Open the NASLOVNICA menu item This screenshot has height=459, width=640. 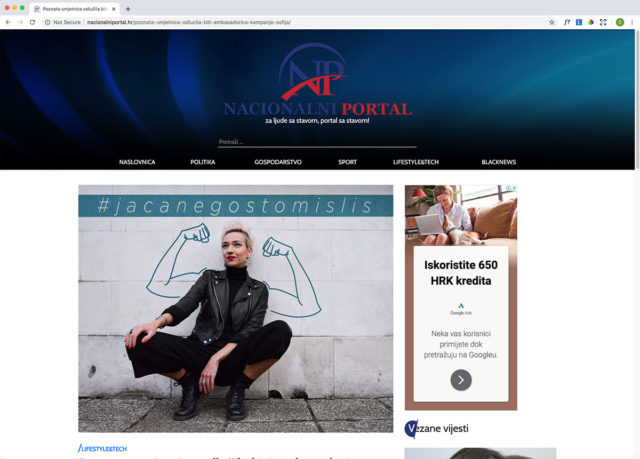pos(137,162)
